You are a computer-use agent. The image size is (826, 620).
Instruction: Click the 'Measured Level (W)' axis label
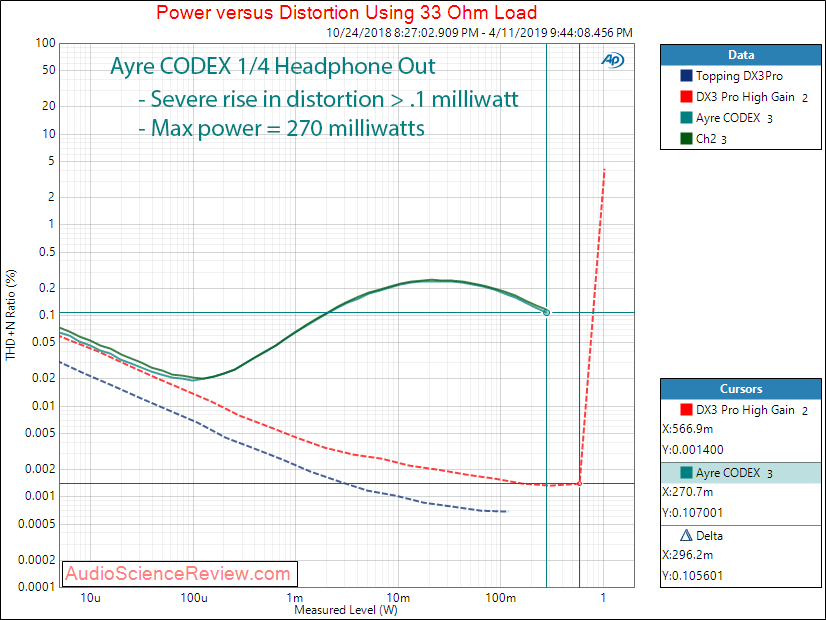point(346,610)
